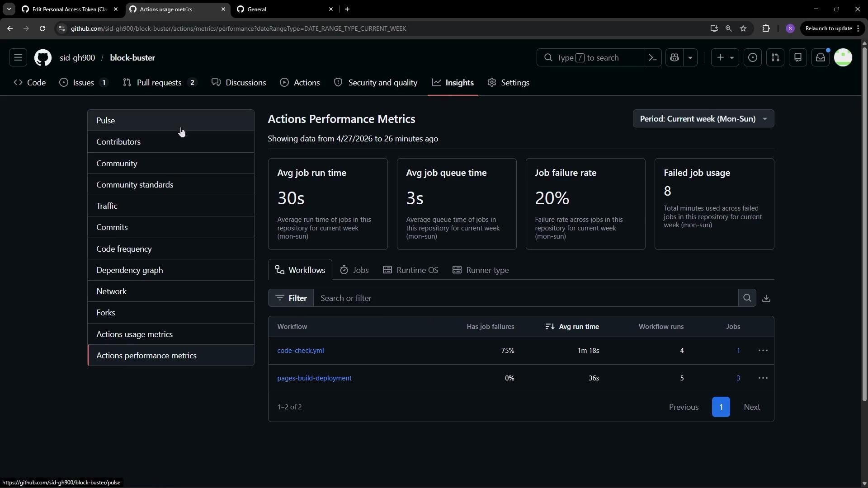This screenshot has width=868, height=488.
Task: Download the metrics report
Action: pos(766,298)
